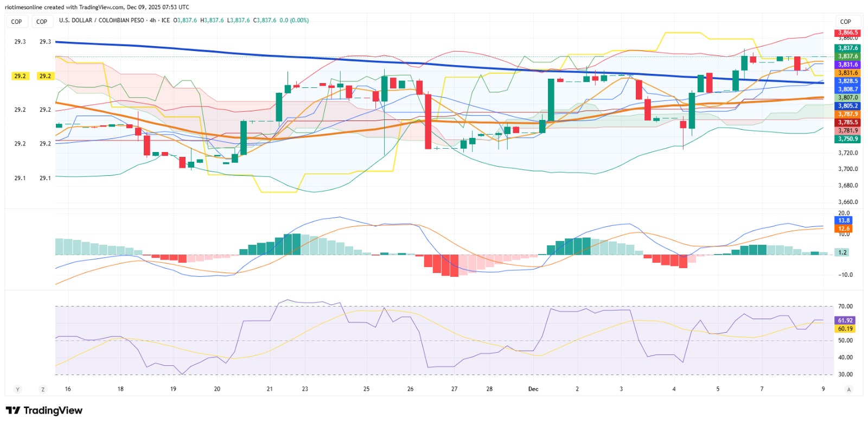Click the 3,828.5 blue price label
This screenshot has height=425, width=868.
click(x=848, y=81)
